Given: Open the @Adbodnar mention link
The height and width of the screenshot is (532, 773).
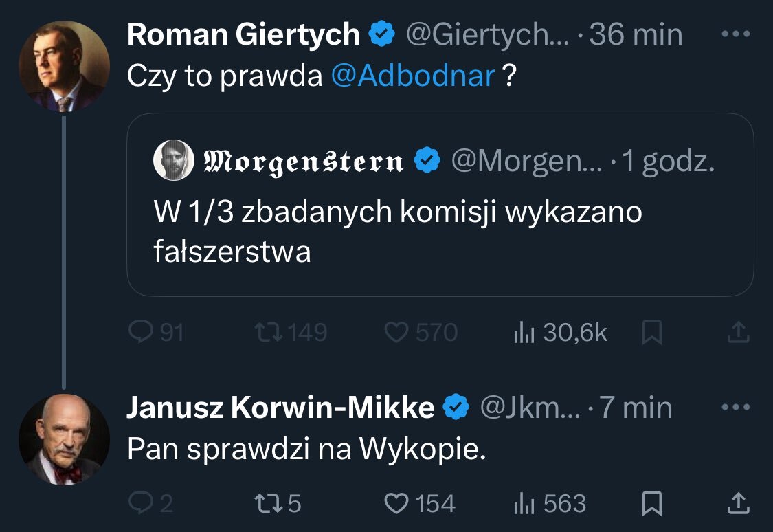Looking at the screenshot, I should pyautogui.click(x=412, y=76).
